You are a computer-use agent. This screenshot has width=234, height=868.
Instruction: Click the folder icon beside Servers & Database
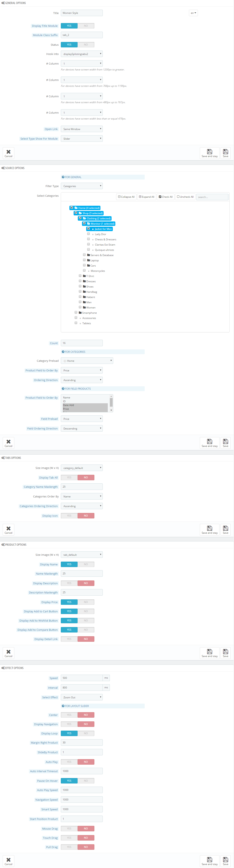click(x=88, y=255)
